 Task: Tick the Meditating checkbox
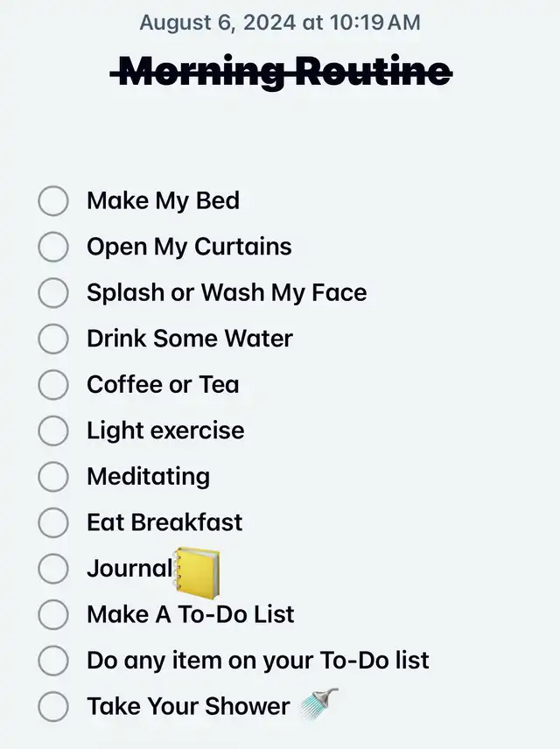[53, 477]
